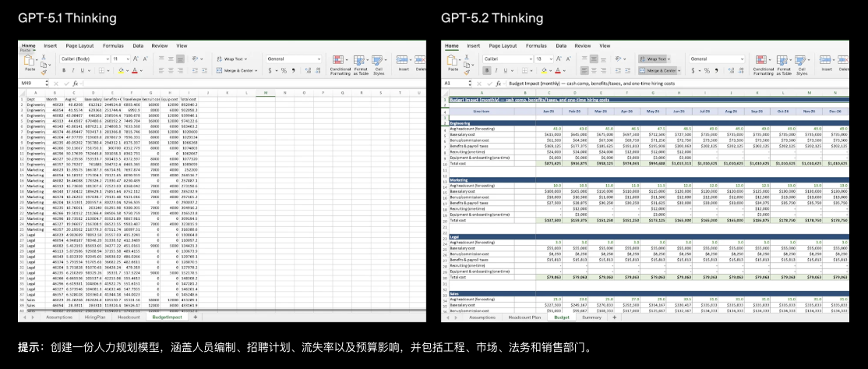The width and height of the screenshot is (868, 369).
Task: Click the Paste icon in GPT-5.2 window
Action: (x=452, y=60)
